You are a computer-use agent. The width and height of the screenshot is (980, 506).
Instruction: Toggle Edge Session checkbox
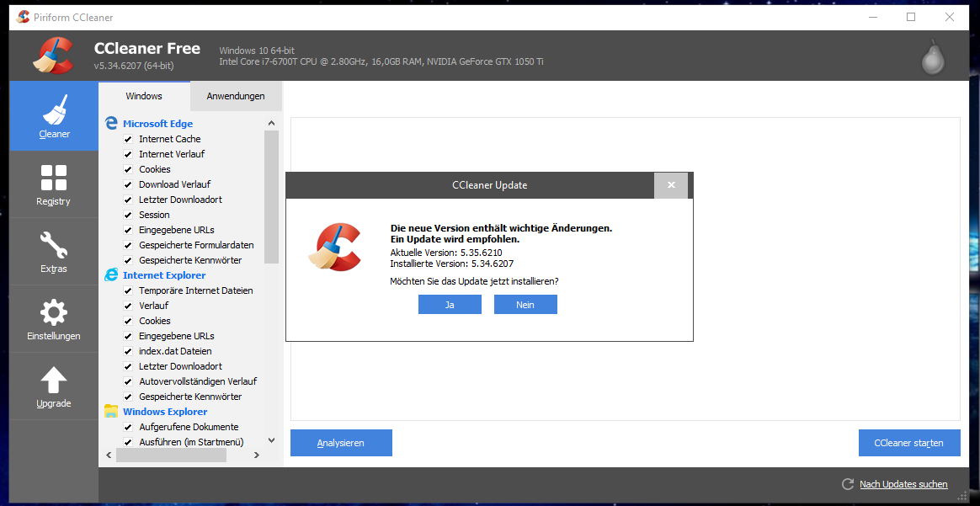pyautogui.click(x=127, y=214)
